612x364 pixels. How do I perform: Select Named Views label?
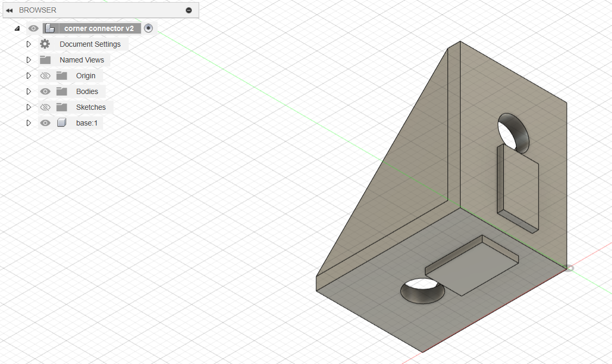pos(82,60)
